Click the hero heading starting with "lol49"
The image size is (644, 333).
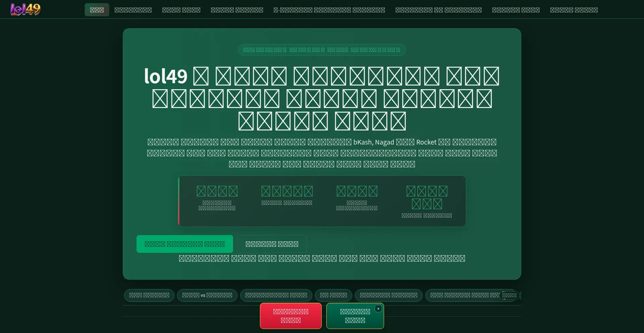point(322,98)
